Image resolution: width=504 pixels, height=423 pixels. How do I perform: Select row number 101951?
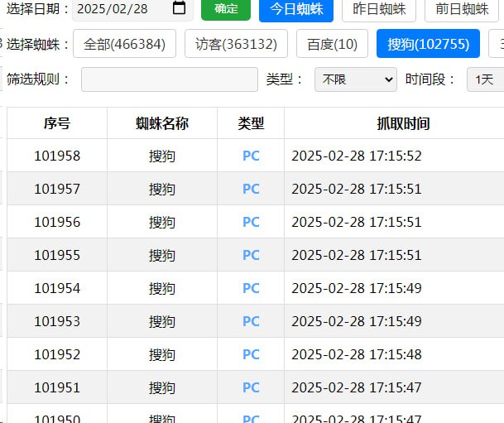click(x=57, y=387)
